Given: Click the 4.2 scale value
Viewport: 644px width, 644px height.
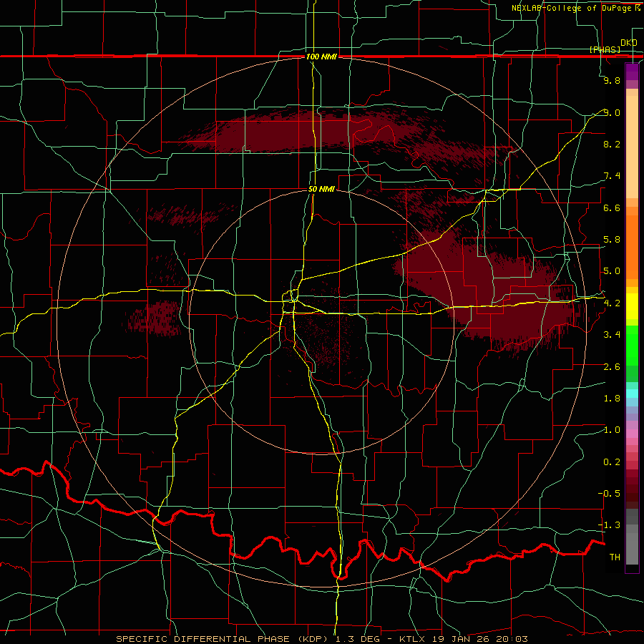Looking at the screenshot, I should [x=612, y=303].
